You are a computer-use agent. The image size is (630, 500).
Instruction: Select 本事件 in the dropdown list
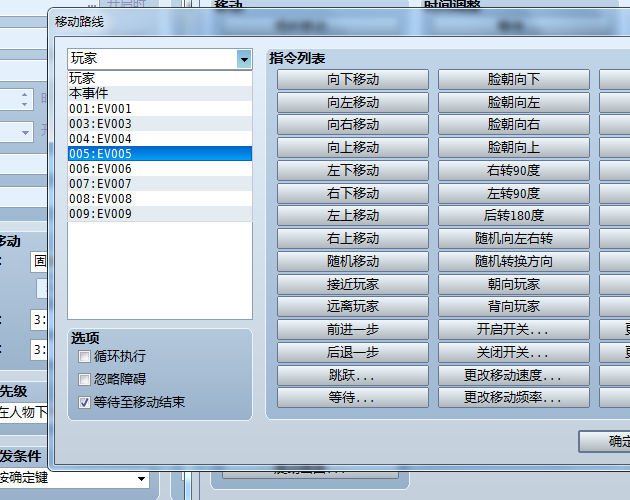[x=160, y=93]
